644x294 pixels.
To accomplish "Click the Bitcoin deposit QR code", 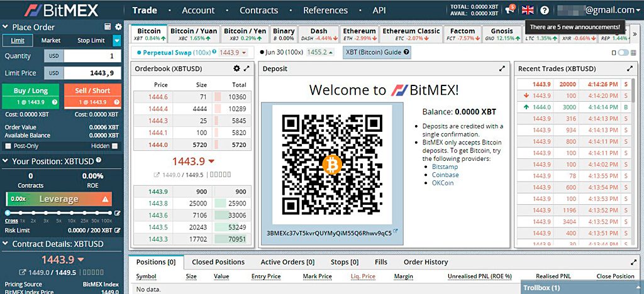I will pyautogui.click(x=332, y=164).
